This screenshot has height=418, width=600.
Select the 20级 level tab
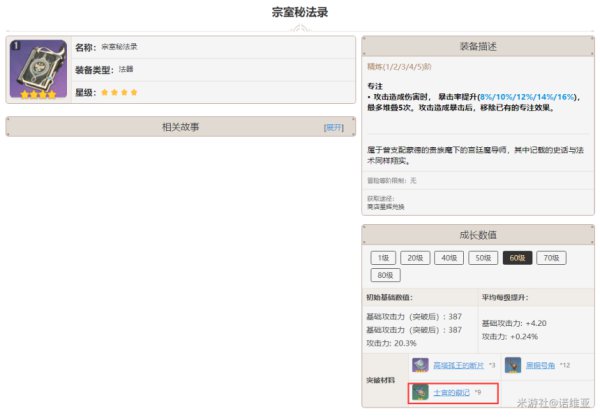416,257
